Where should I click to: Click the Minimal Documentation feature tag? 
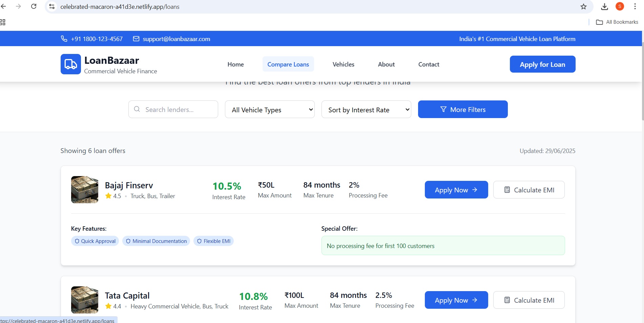pyautogui.click(x=156, y=241)
